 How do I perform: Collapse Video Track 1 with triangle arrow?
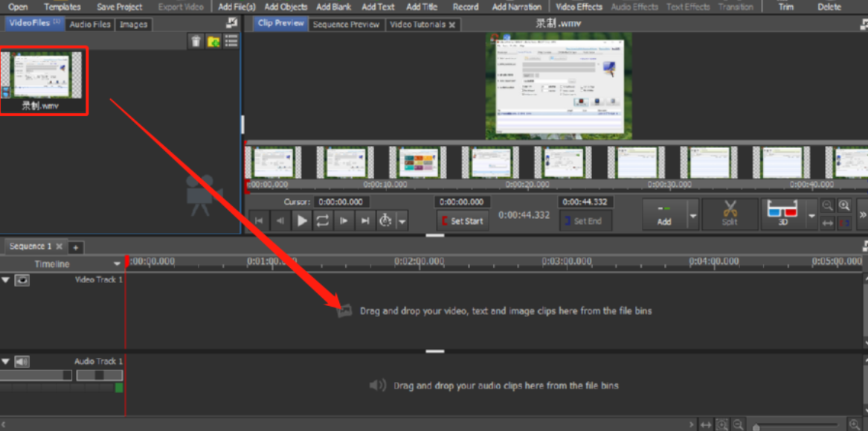coord(6,281)
